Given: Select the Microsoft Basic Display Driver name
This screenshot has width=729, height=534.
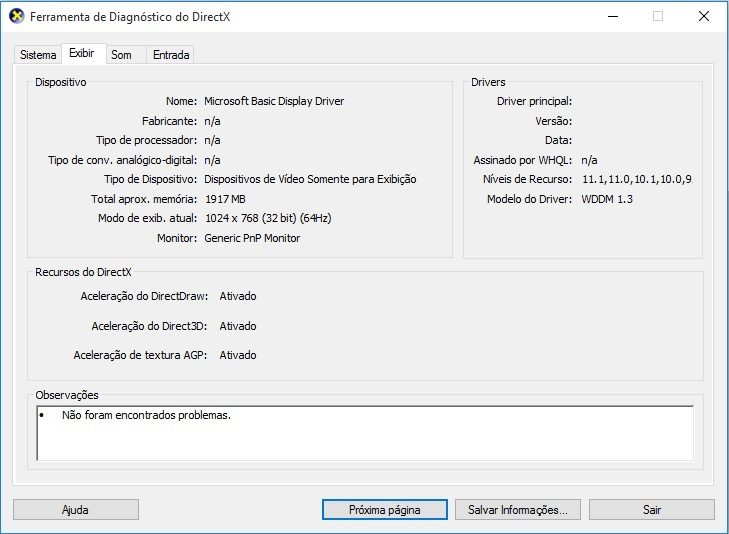Looking at the screenshot, I should (274, 101).
